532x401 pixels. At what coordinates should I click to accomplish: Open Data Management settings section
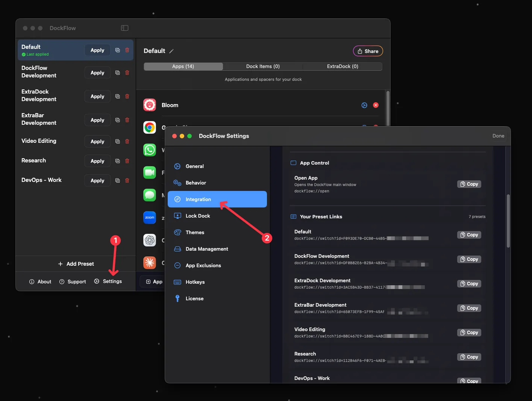point(217,249)
